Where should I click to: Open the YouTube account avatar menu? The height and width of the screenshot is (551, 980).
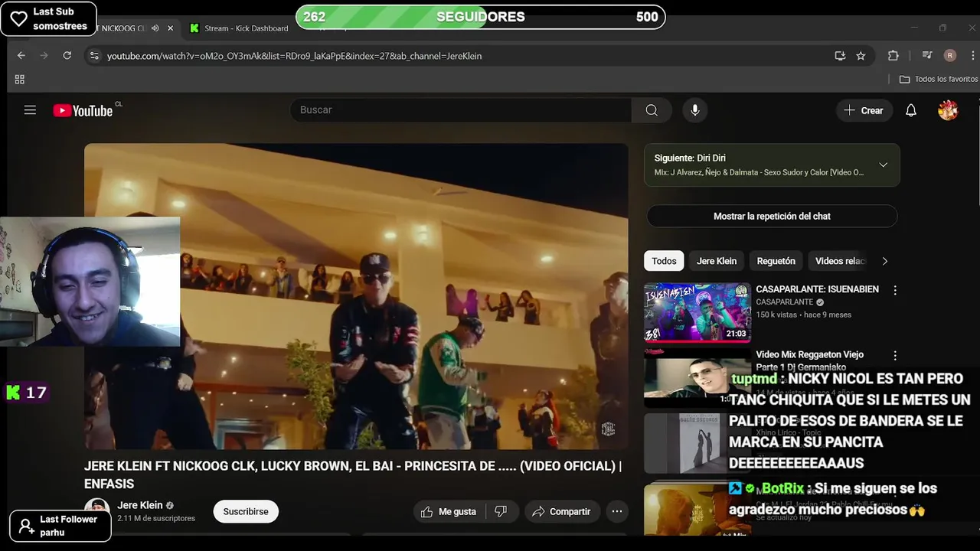pos(948,110)
